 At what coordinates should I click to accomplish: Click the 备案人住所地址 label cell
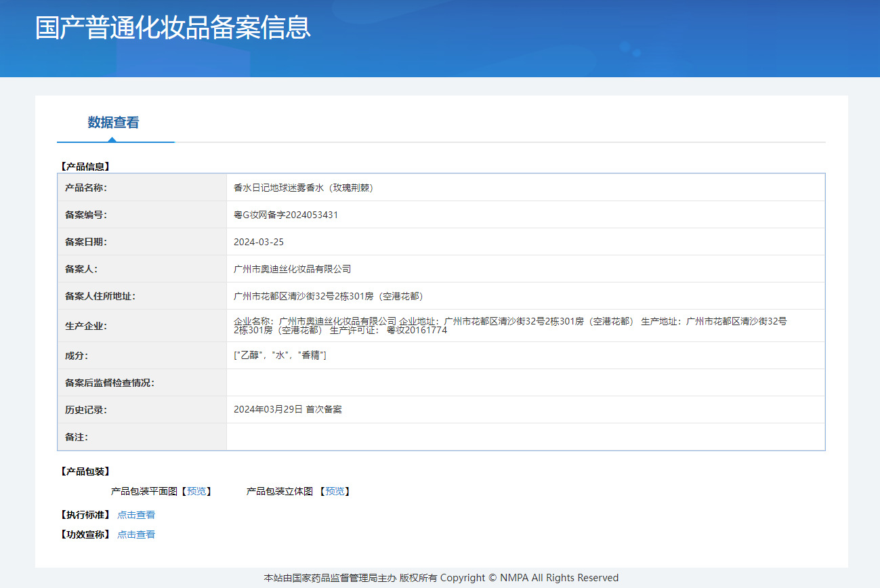[142, 296]
